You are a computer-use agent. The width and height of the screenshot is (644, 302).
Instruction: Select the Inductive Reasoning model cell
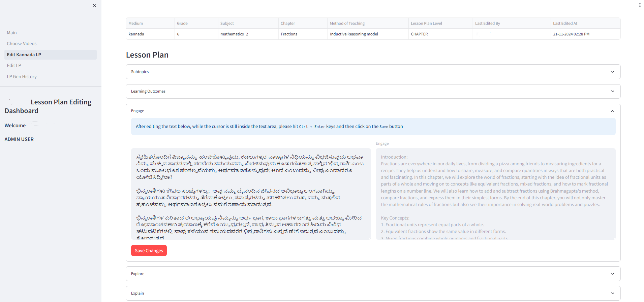[x=354, y=34]
